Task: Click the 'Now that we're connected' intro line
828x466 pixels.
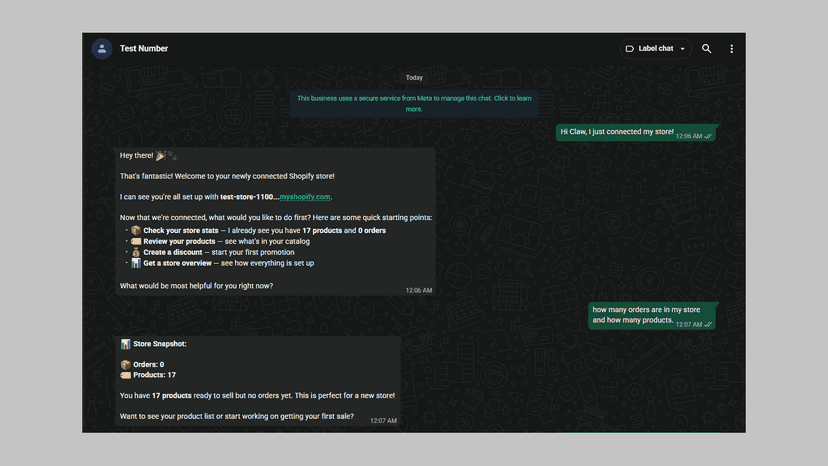Action: 276,218
